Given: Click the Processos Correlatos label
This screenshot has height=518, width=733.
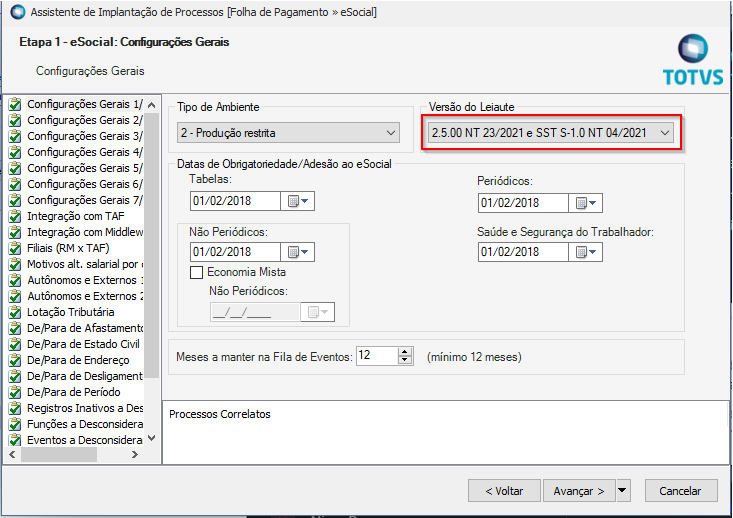Looking at the screenshot, I should coord(220,414).
